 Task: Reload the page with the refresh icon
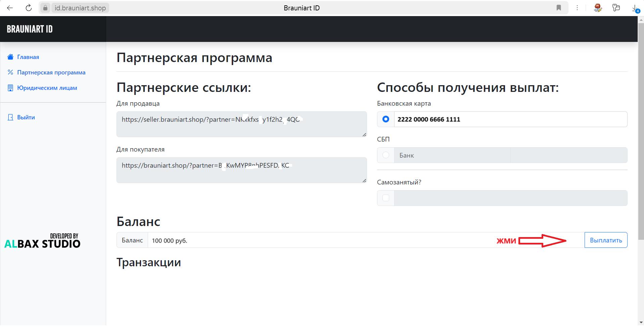click(x=29, y=8)
